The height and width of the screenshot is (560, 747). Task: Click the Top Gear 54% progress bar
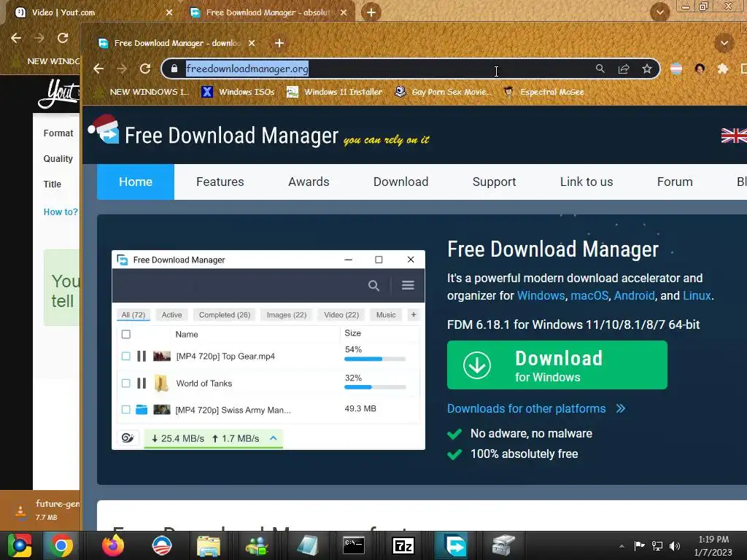[x=375, y=359]
